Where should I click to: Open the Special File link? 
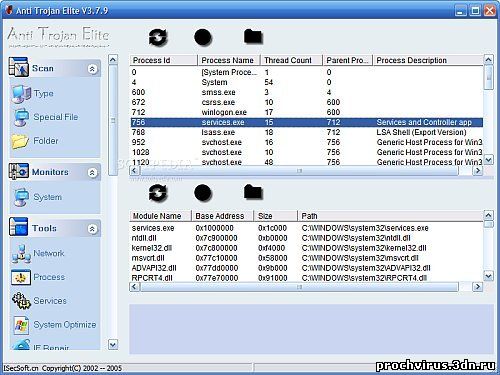click(x=56, y=117)
